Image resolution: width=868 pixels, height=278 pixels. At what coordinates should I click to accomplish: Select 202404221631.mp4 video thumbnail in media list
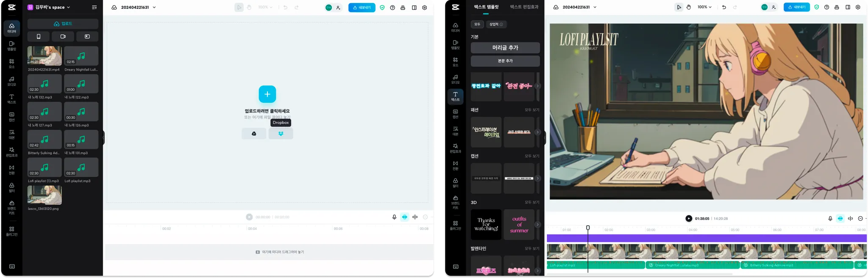point(45,55)
